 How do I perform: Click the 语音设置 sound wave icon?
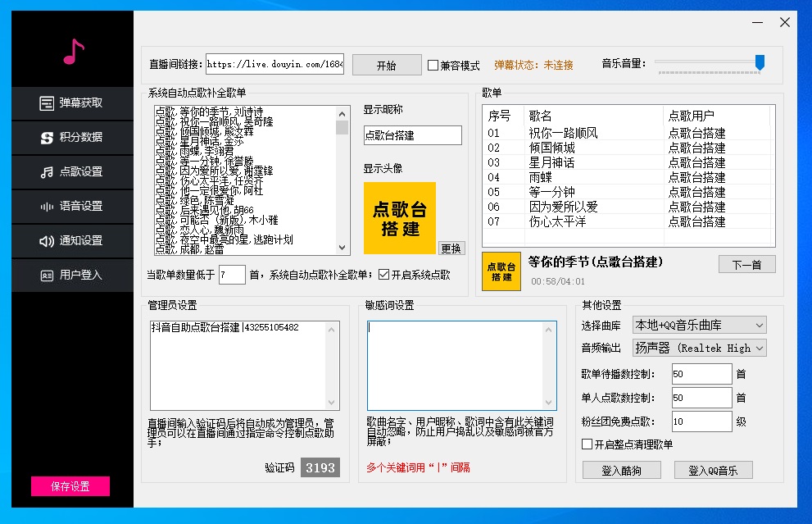[47, 207]
